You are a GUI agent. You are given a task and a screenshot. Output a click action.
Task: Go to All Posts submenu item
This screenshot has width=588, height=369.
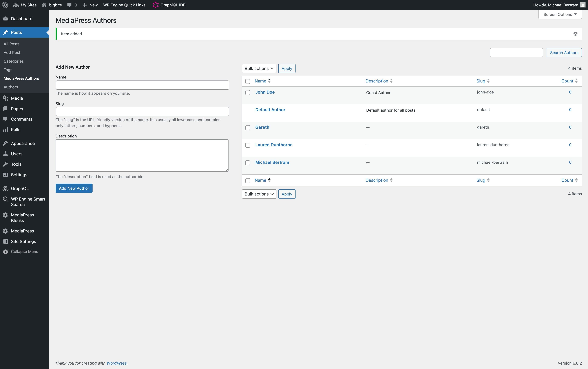pyautogui.click(x=11, y=44)
